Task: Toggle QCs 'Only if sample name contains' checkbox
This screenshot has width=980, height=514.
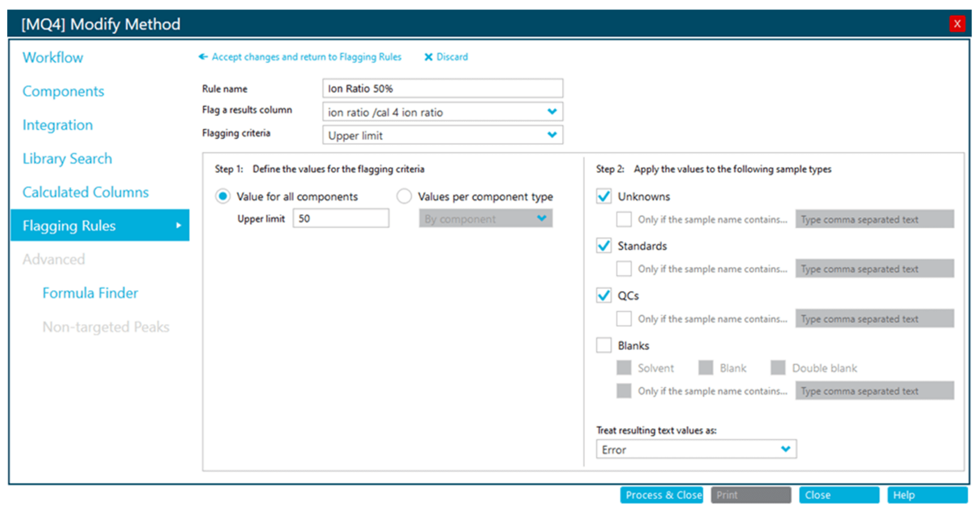Action: [624, 319]
